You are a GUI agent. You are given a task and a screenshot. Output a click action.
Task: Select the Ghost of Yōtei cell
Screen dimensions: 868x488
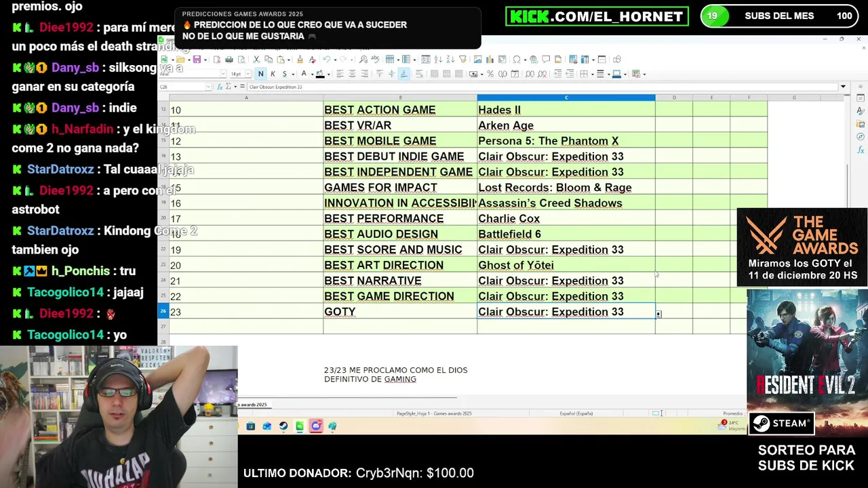pos(566,265)
